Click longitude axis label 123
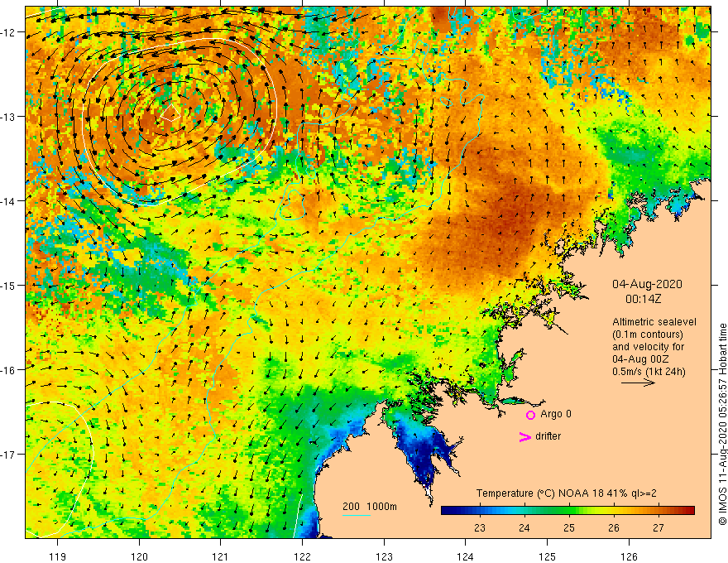 (x=384, y=556)
